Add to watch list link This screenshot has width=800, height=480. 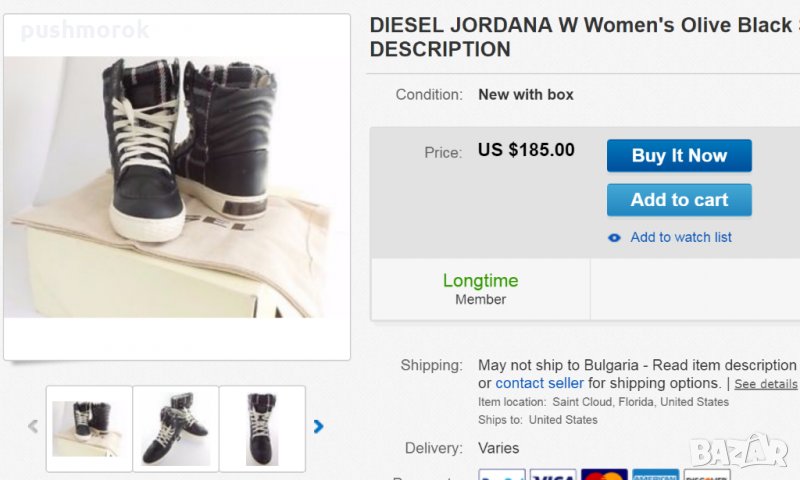(681, 237)
